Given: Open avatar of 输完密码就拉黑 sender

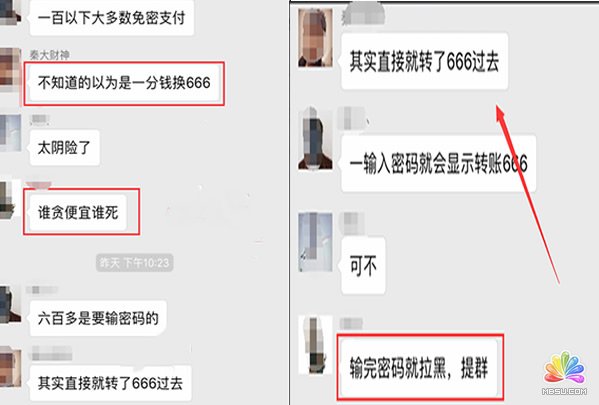Looking at the screenshot, I should [x=315, y=345].
